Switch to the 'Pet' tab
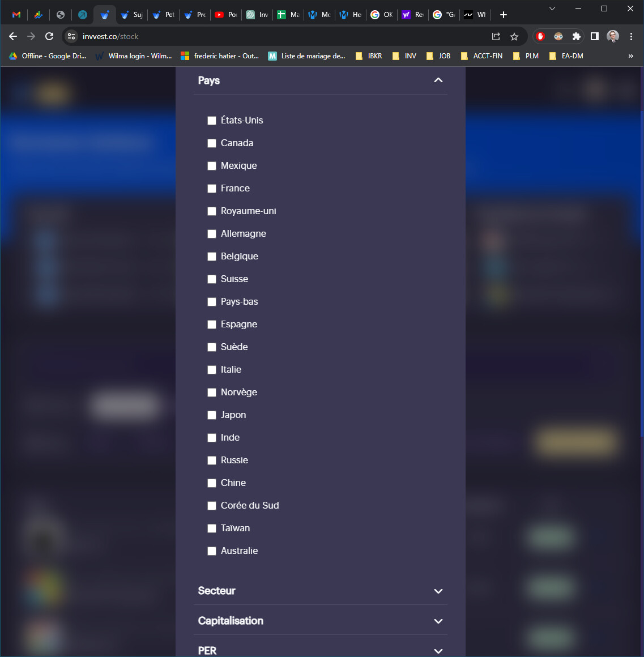644x657 pixels. click(x=164, y=15)
